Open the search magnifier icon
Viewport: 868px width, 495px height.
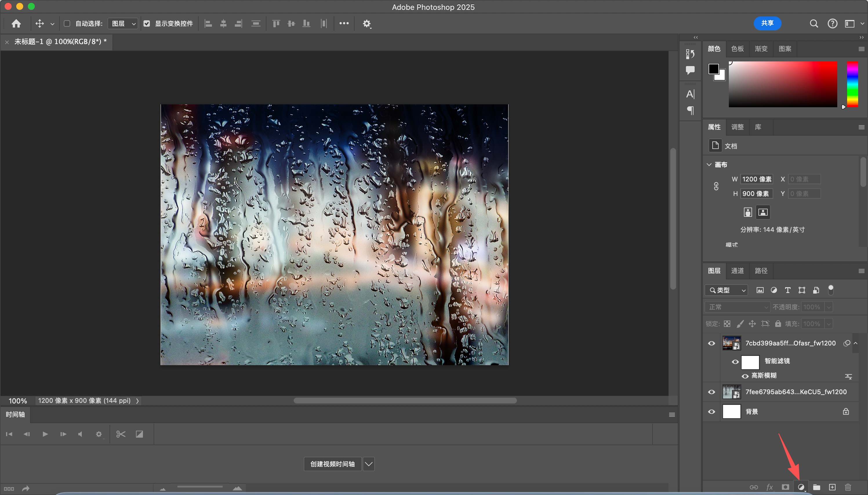coord(813,23)
